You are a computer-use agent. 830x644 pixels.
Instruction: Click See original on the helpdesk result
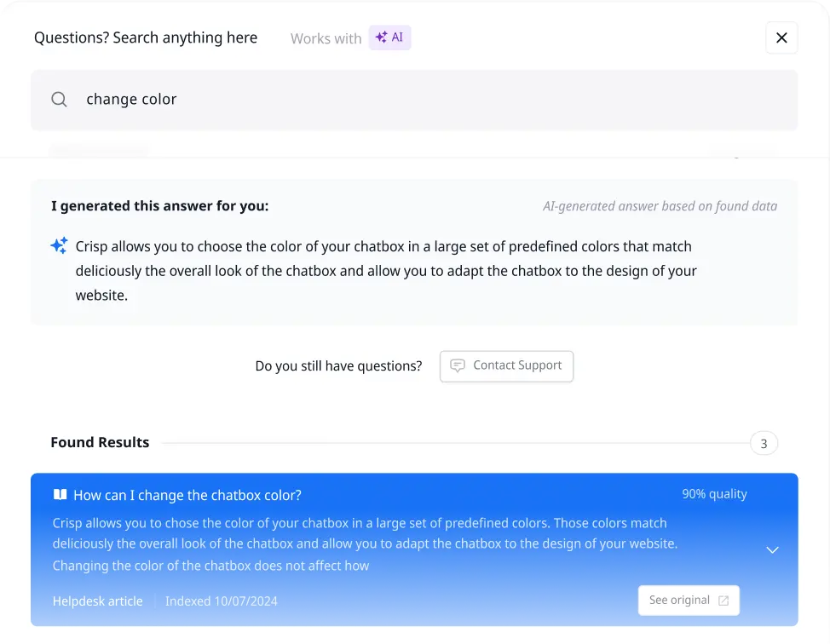[x=689, y=600]
